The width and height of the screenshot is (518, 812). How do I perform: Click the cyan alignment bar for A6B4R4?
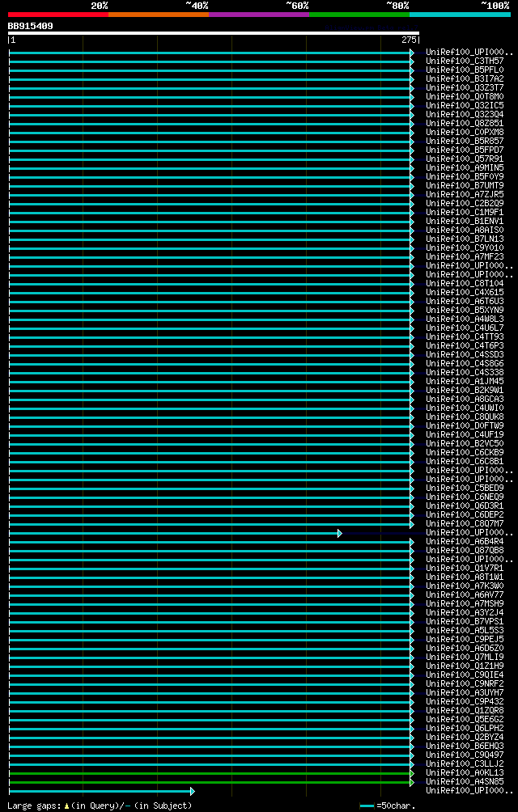(211, 542)
